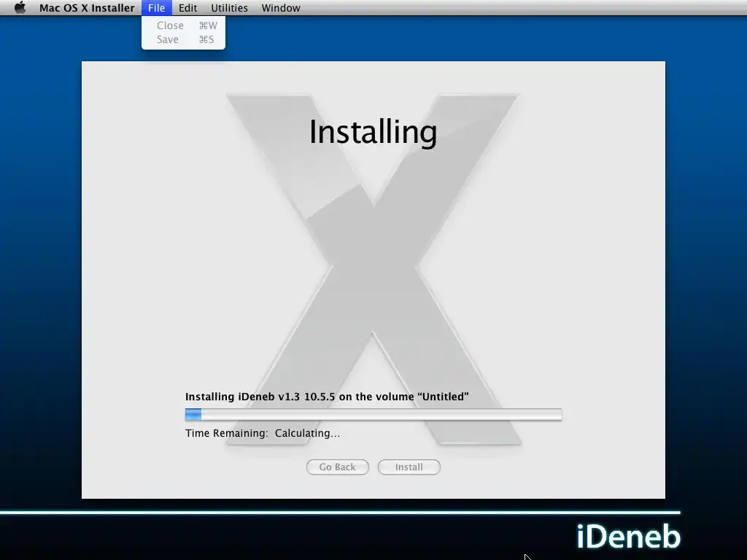
Task: Open the Utilities menu
Action: point(229,7)
